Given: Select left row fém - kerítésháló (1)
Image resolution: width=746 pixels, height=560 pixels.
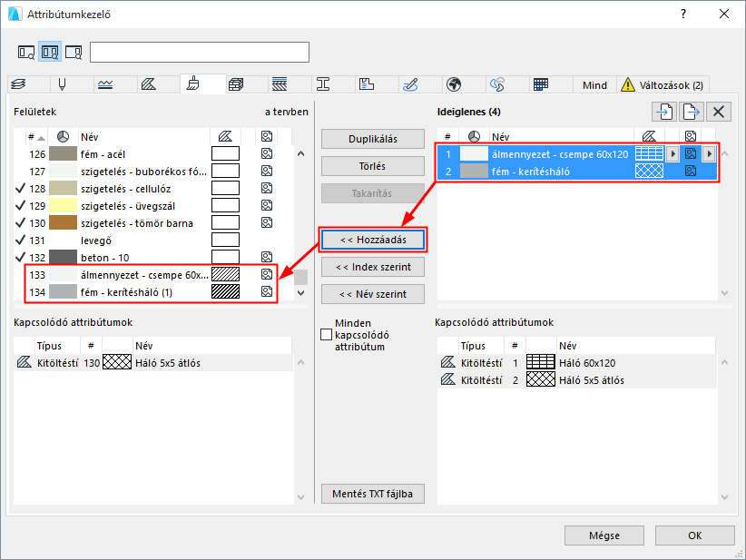Looking at the screenshot, I should point(152,291).
